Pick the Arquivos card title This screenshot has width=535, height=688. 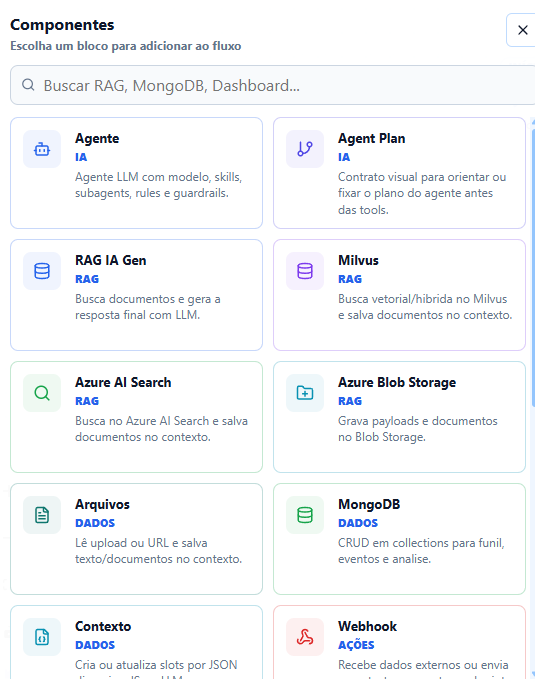point(102,504)
